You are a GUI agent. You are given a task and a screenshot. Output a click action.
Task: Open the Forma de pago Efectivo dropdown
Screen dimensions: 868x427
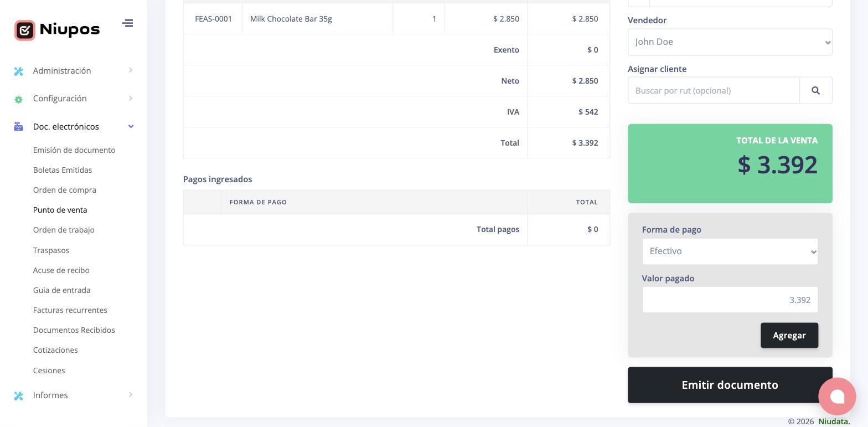[730, 251]
